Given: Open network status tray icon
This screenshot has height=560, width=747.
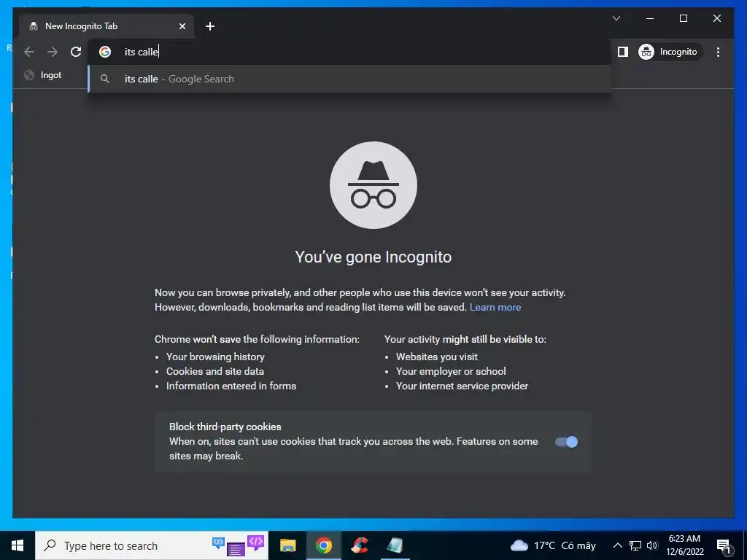Looking at the screenshot, I should pos(635,545).
